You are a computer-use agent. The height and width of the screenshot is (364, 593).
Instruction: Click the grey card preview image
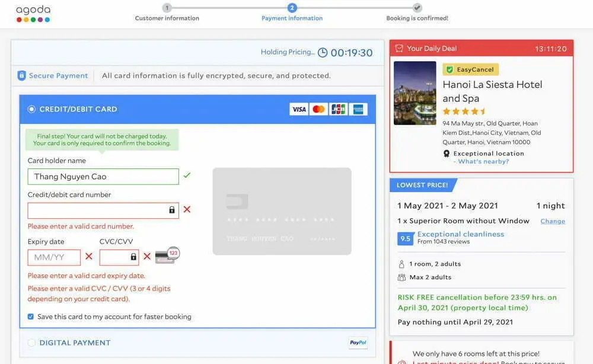point(282,211)
